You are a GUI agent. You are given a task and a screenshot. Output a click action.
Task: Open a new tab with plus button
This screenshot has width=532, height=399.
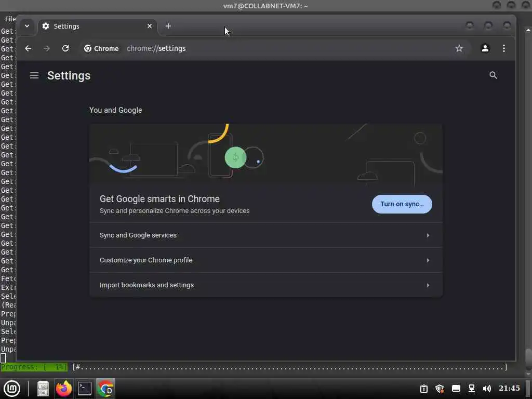pos(168,26)
